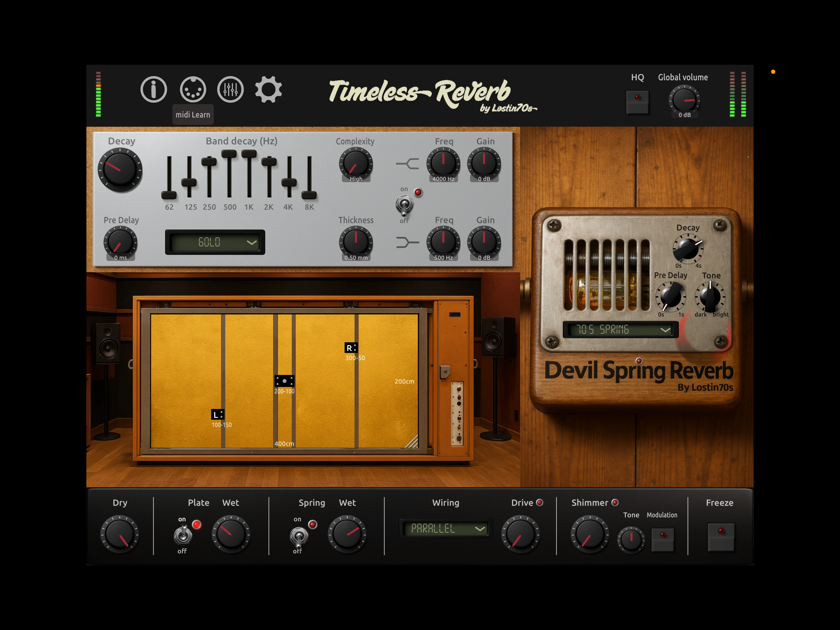The width and height of the screenshot is (840, 630).
Task: Click the Complexity knob
Action: (356, 164)
